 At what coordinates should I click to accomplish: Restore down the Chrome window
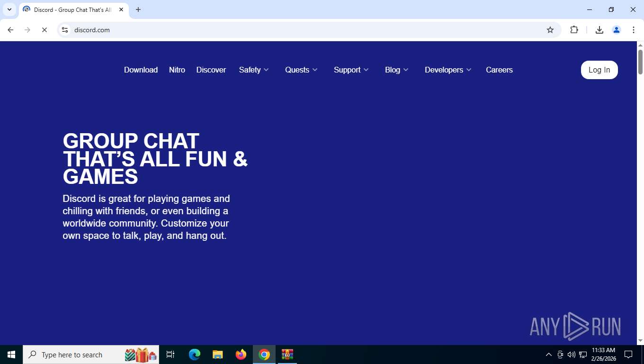[611, 9]
